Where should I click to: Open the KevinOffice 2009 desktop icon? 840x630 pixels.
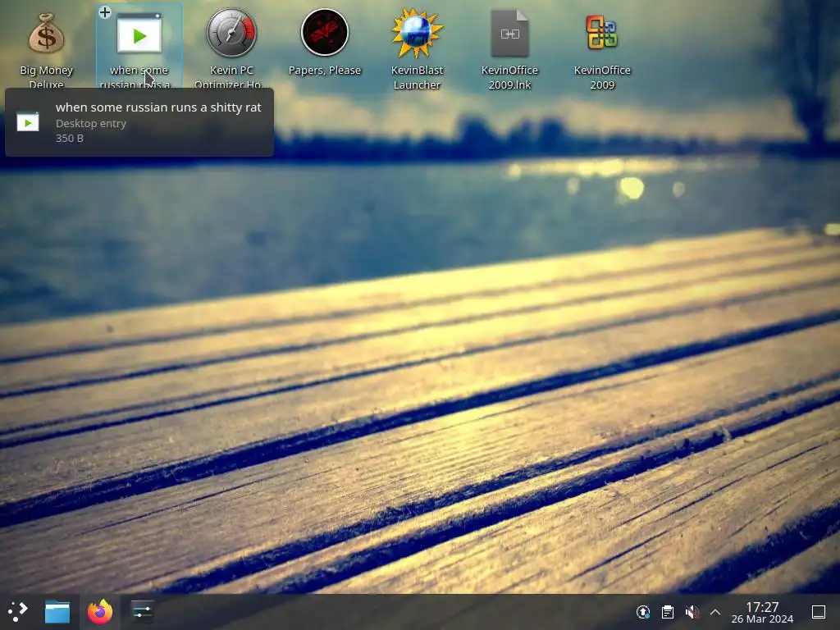(x=602, y=33)
